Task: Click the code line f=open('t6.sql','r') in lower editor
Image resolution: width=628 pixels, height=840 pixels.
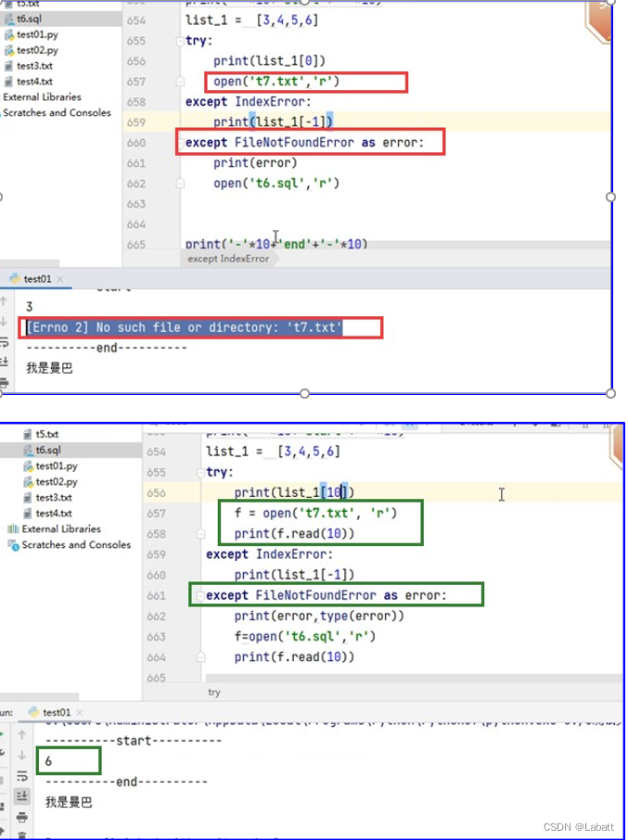Action: (x=305, y=636)
